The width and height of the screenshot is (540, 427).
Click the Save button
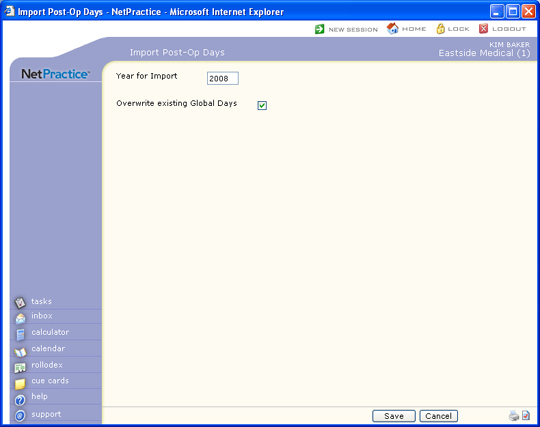pos(394,416)
